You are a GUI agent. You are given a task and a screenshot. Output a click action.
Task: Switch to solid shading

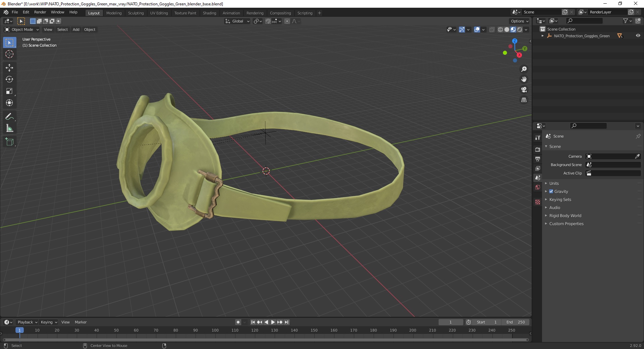507,30
